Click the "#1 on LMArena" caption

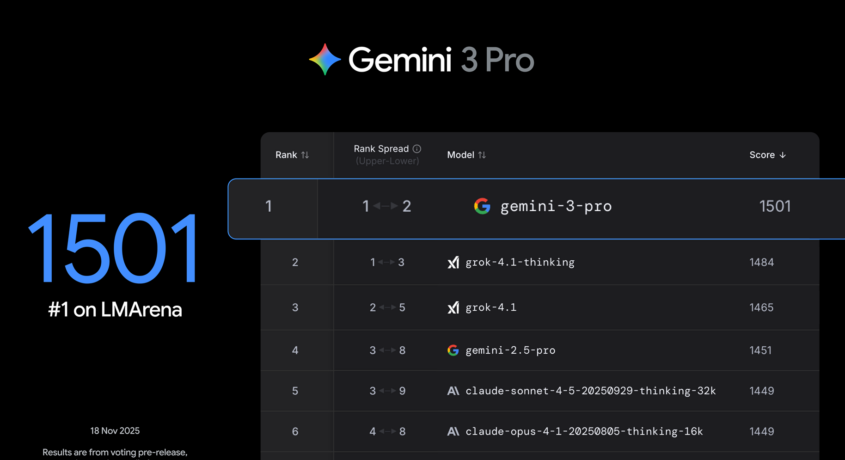coord(114,310)
